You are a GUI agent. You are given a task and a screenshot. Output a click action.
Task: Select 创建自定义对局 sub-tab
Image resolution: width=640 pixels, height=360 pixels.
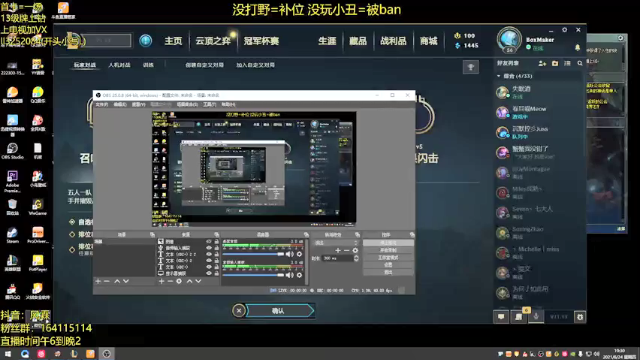point(204,65)
